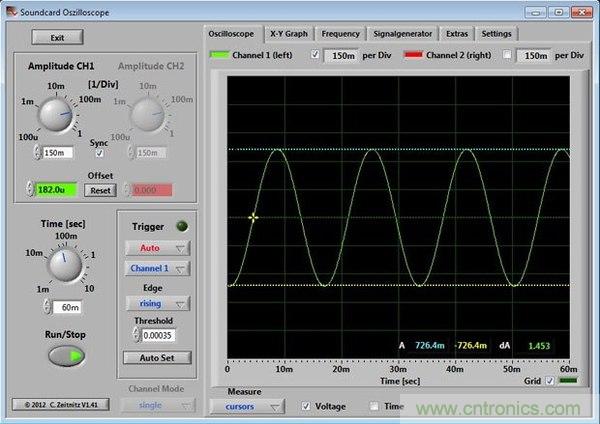Expand the Edge rising dropdown
This screenshot has width=600, height=424.
tap(156, 302)
